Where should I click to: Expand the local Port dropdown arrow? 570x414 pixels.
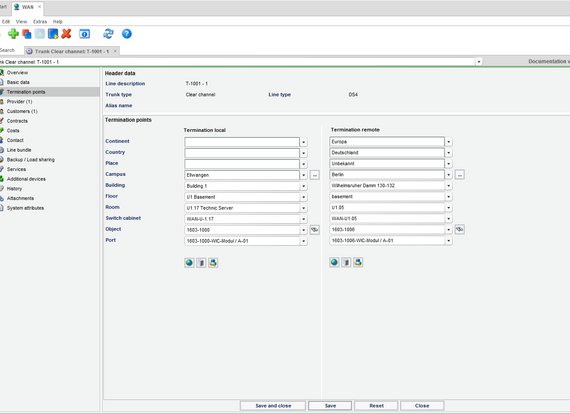pos(304,241)
